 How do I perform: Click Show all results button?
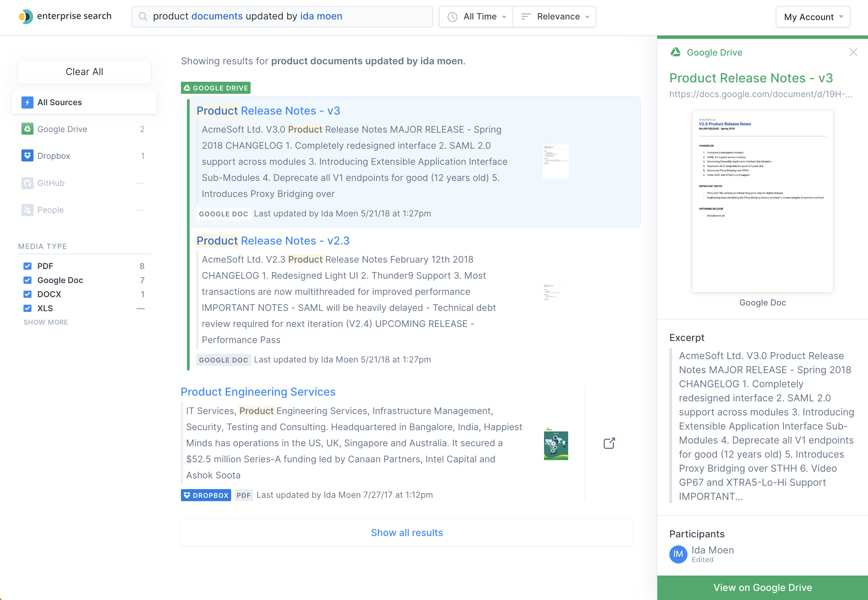(x=407, y=532)
